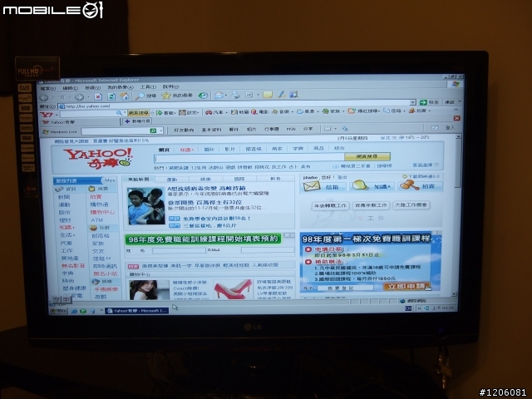Expand Yahoo toolbar overflow chevron
Image resolution: width=532 pixels, height=399 pixels.
tap(456, 110)
